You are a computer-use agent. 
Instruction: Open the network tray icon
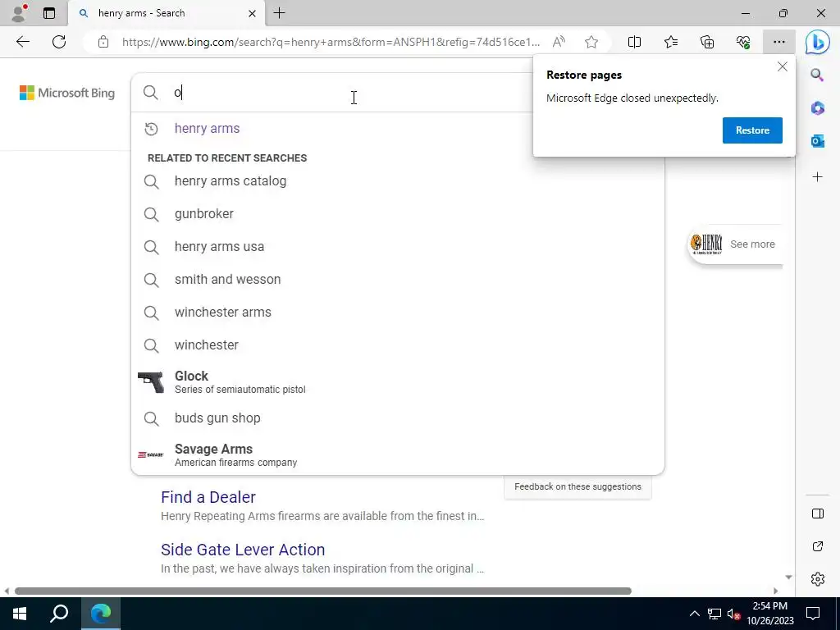point(714,614)
